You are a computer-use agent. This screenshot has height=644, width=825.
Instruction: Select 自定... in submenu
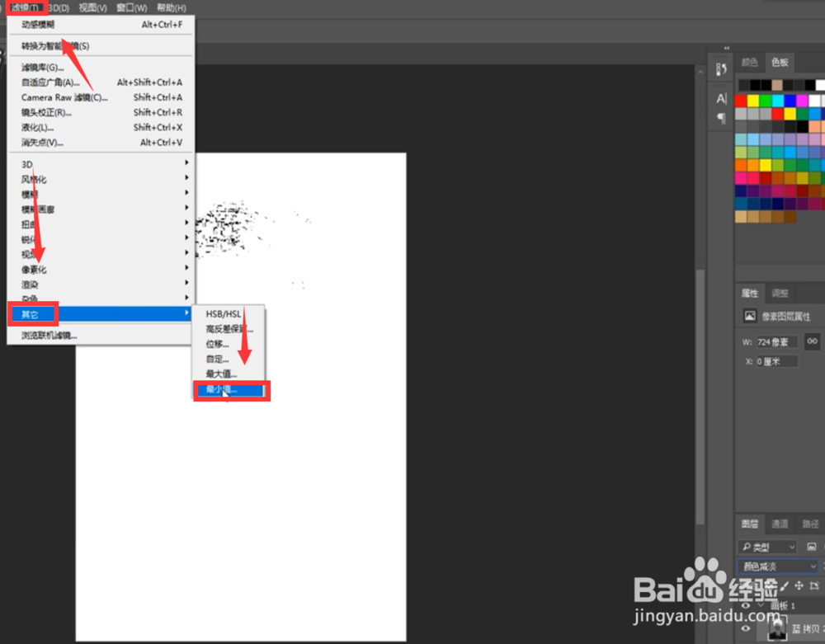click(229, 359)
